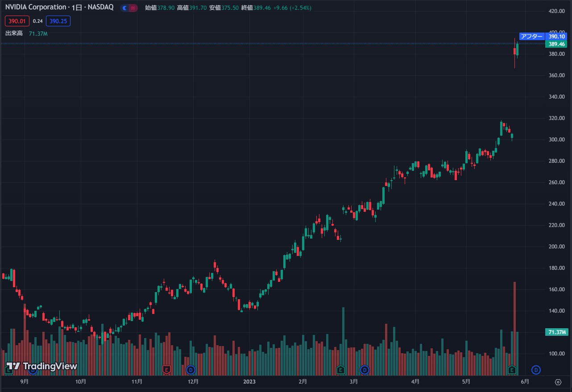
Task: Click the 9月 label on time axis
Action: coord(25,382)
